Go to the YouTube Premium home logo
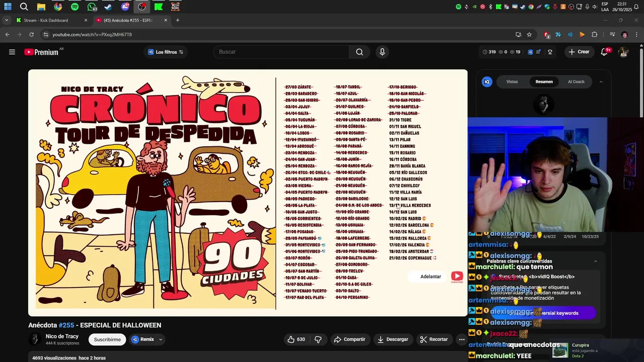This screenshot has width=644, height=362. (41, 52)
